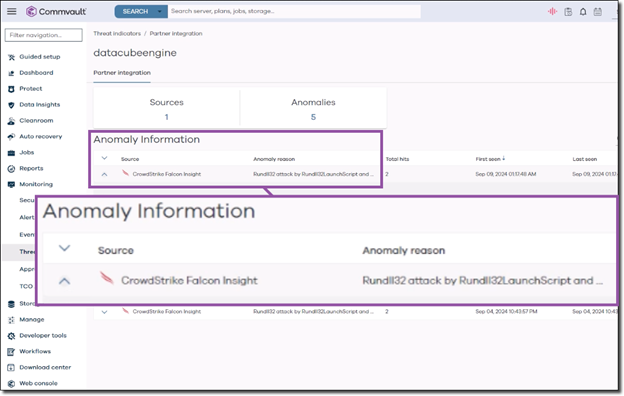Click Partner integration breadcrumb
The height and width of the screenshot is (396, 624).
(x=176, y=33)
